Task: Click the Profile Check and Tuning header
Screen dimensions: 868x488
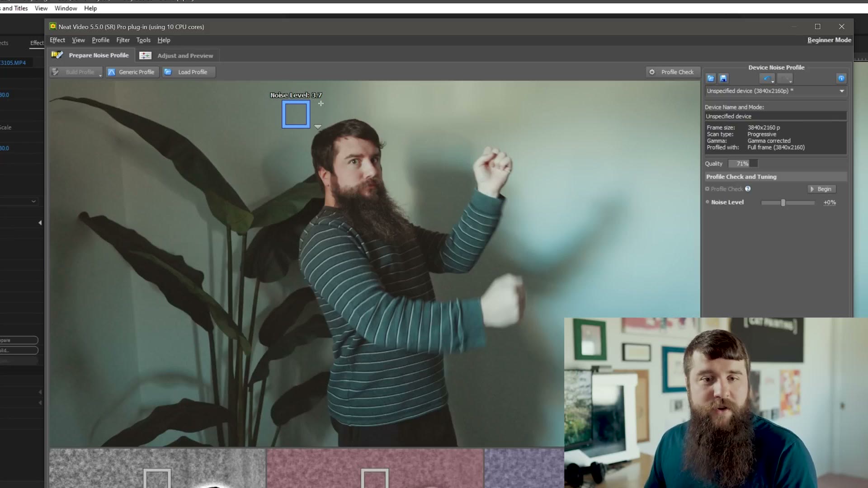Action: (x=776, y=177)
